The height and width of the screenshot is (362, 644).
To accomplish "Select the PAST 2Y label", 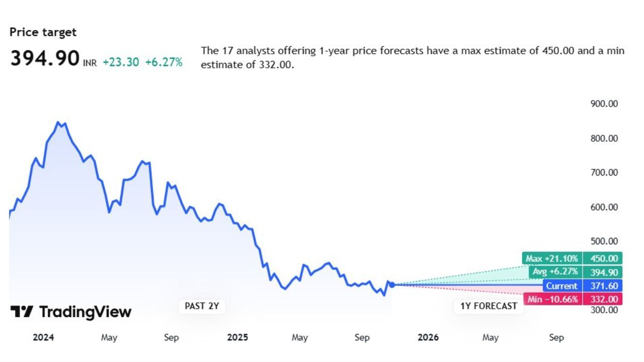I will pos(202,306).
